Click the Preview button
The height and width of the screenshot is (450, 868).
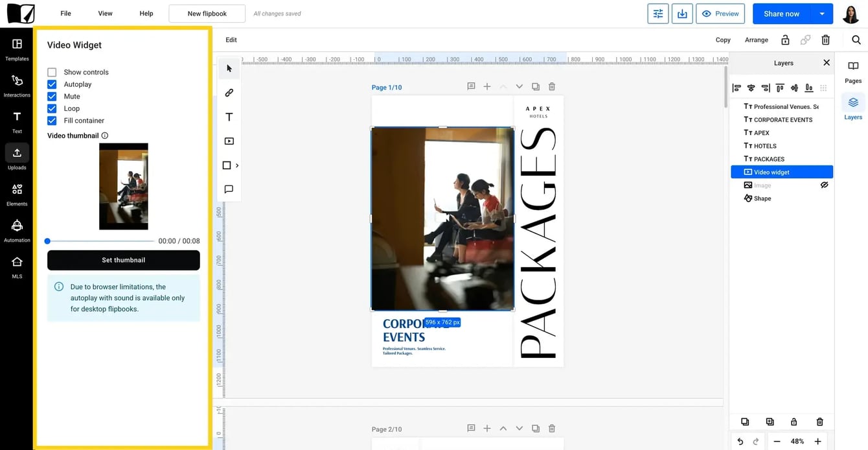pos(720,14)
